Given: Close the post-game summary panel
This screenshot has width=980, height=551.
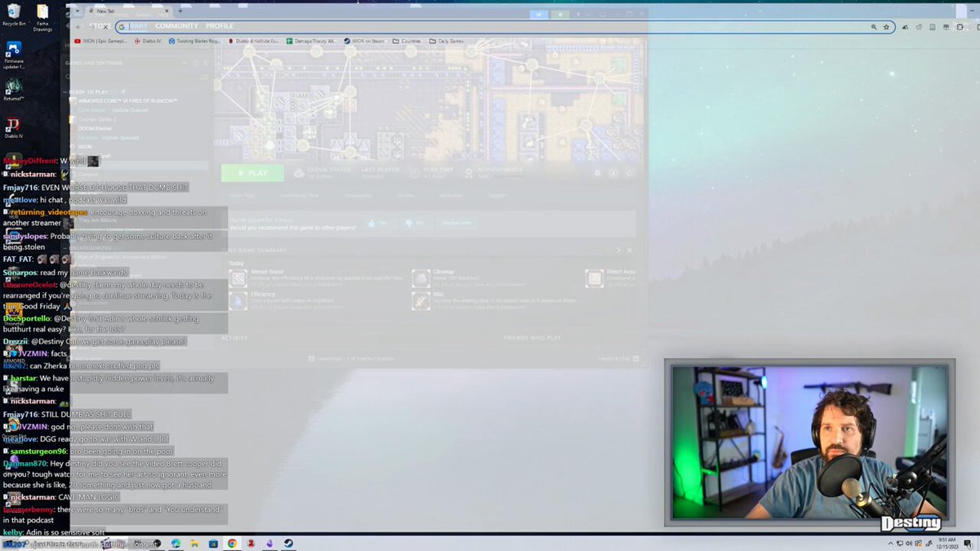Looking at the screenshot, I should click(x=629, y=250).
